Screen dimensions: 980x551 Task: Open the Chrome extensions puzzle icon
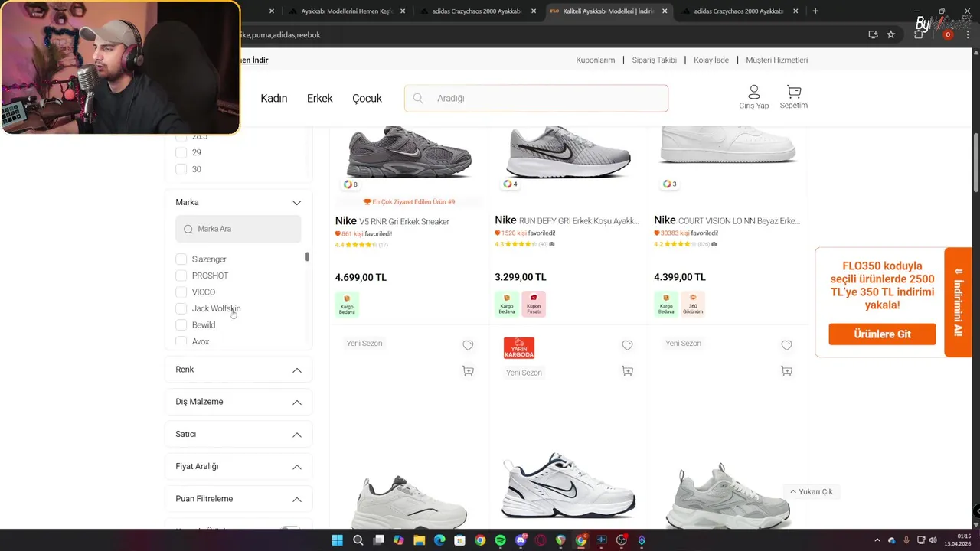[920, 34]
